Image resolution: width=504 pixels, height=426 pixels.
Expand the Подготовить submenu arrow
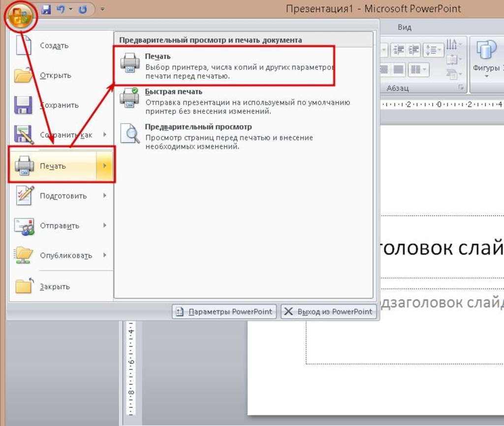105,196
